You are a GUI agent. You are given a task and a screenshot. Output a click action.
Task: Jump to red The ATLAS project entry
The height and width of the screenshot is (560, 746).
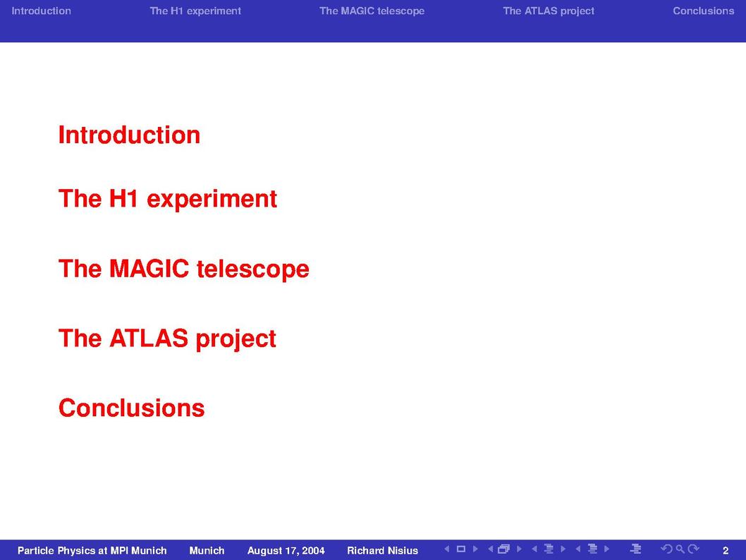point(167,339)
